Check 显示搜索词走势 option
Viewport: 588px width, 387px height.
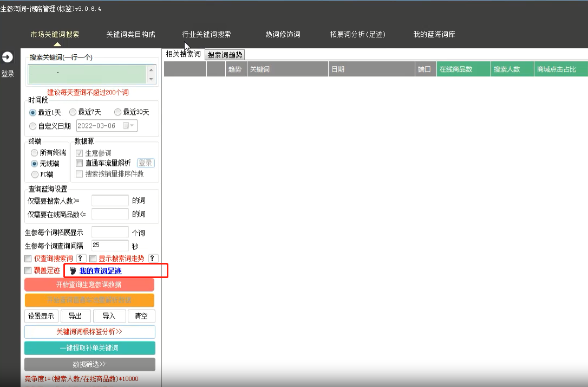tap(93, 259)
